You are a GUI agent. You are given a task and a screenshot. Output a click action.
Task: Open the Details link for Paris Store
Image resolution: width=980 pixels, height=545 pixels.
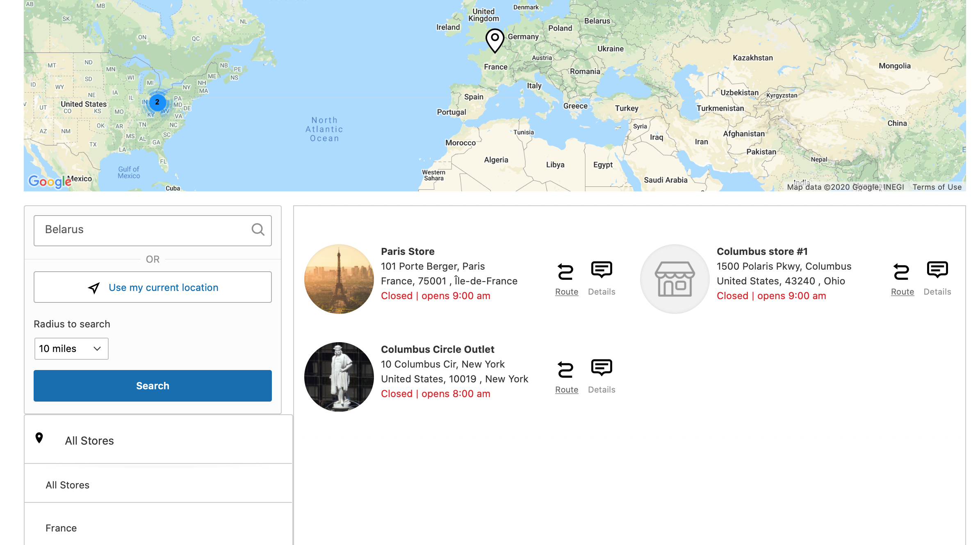click(x=602, y=292)
